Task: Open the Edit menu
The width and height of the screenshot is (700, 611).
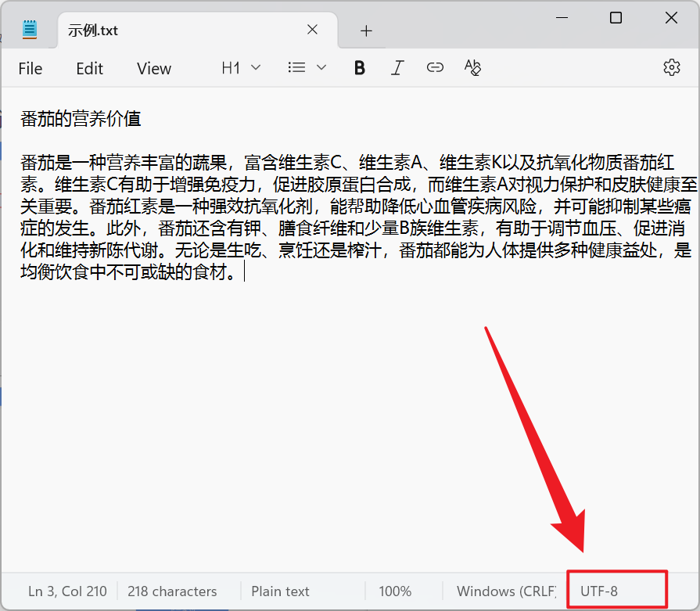Action: 89,69
